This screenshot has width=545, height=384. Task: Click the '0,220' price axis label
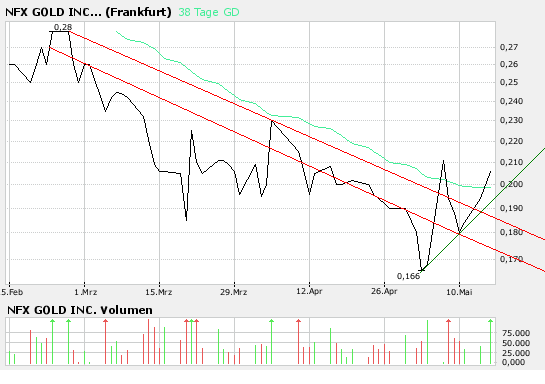click(x=511, y=141)
